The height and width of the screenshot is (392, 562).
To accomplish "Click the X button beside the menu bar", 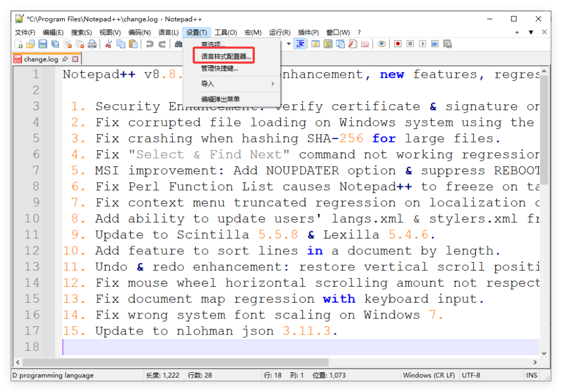I will point(544,32).
